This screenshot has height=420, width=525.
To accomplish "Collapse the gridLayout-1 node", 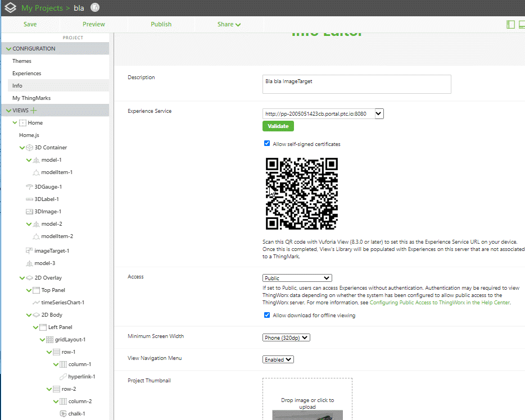I will click(x=43, y=340).
